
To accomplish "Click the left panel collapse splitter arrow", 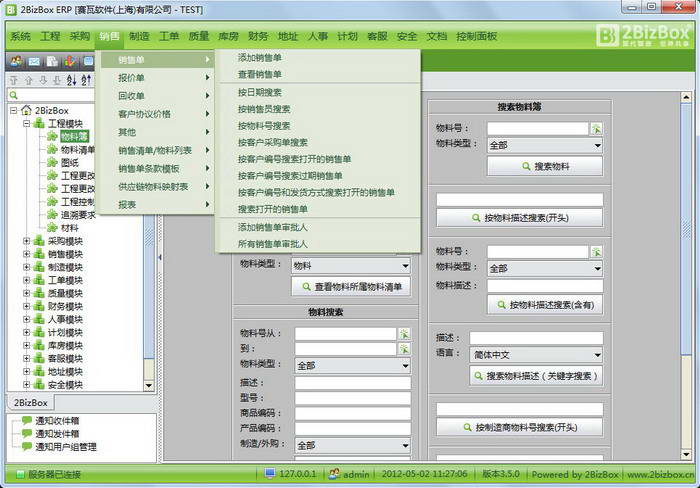I will (159, 257).
